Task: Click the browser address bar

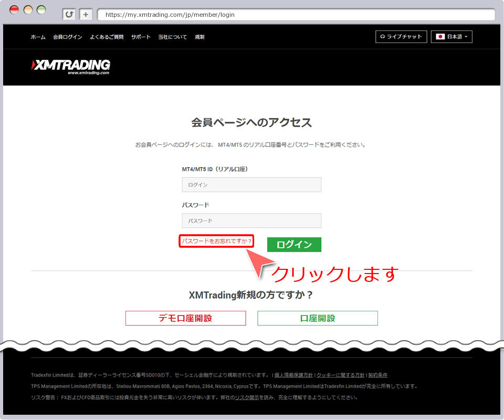Action: (x=294, y=15)
